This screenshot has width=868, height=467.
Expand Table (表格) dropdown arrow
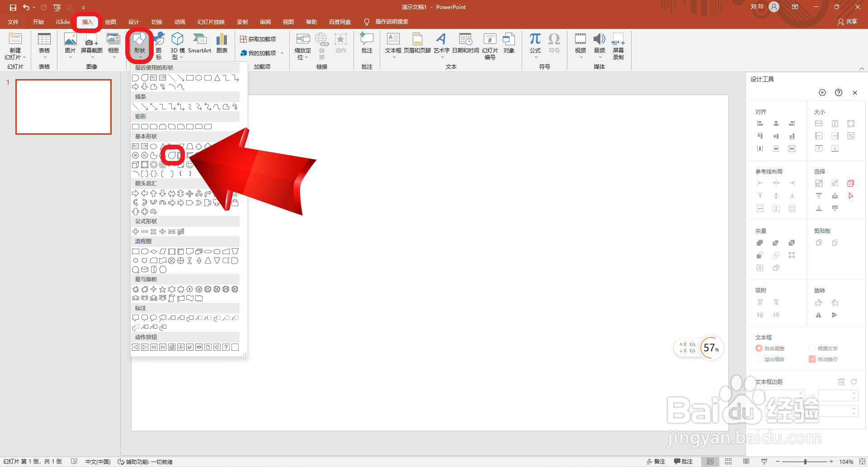(x=44, y=57)
